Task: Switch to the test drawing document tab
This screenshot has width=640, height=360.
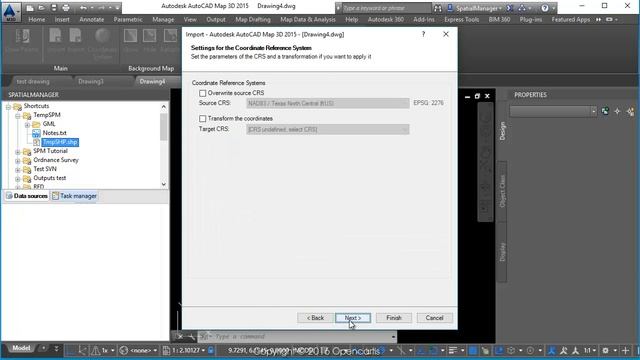Action: click(x=33, y=82)
